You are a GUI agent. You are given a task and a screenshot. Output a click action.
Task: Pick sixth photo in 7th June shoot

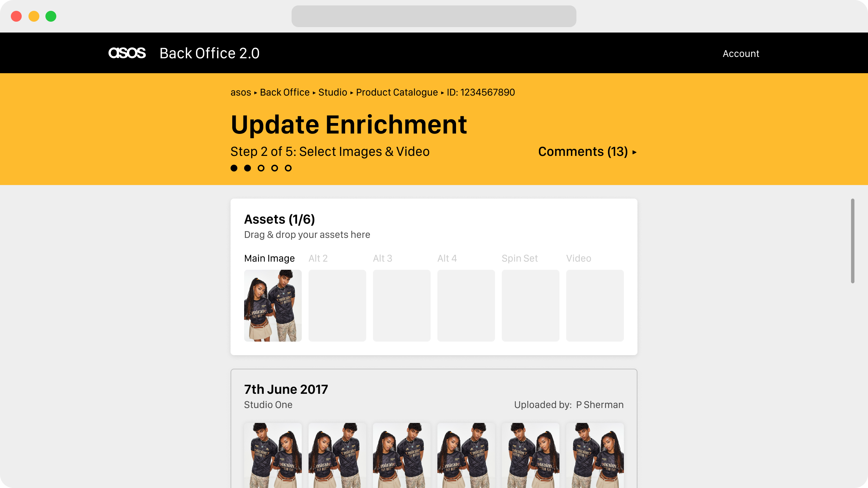(x=595, y=455)
